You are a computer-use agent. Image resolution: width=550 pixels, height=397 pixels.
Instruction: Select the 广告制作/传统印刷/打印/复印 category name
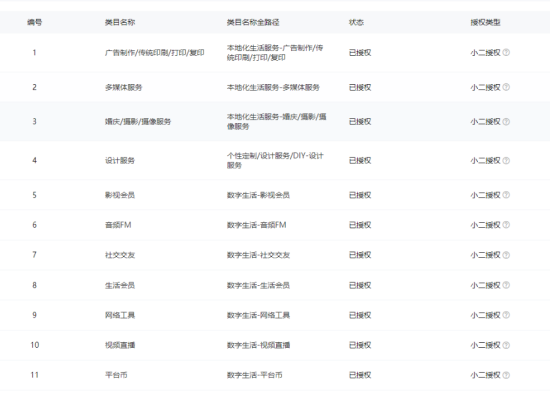(154, 53)
